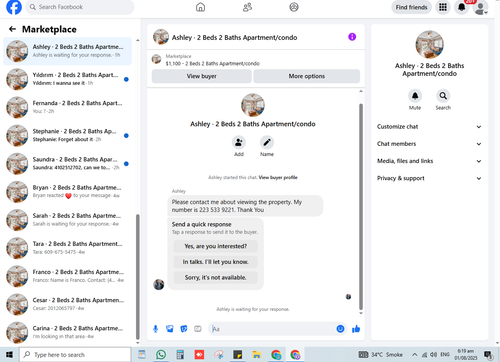500x362 pixels.
Task: Click the ENG language indicator
Action: 445,354
